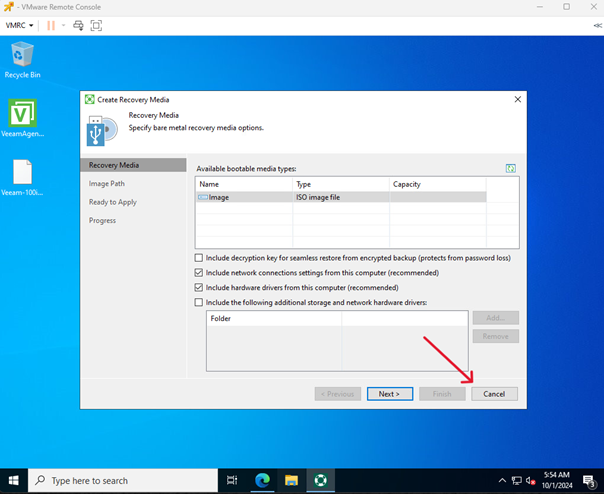Uncheck include hardware drivers from this computer
The width and height of the screenshot is (604, 494).
coord(198,287)
